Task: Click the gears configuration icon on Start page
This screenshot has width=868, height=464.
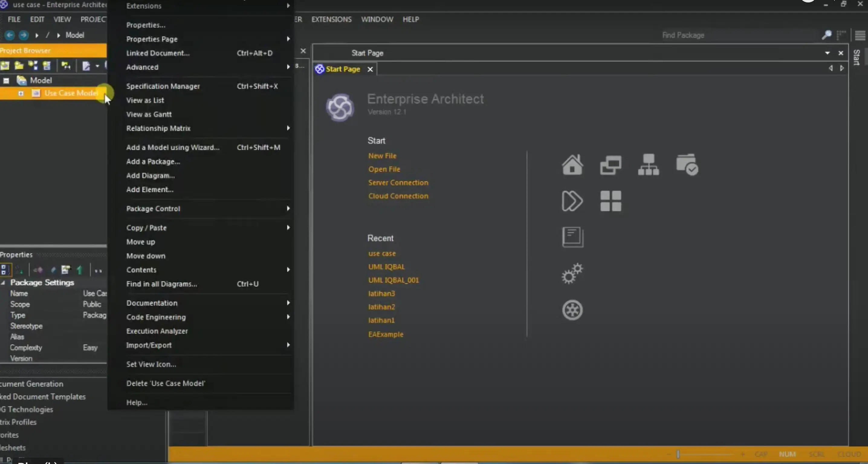Action: [x=572, y=274]
